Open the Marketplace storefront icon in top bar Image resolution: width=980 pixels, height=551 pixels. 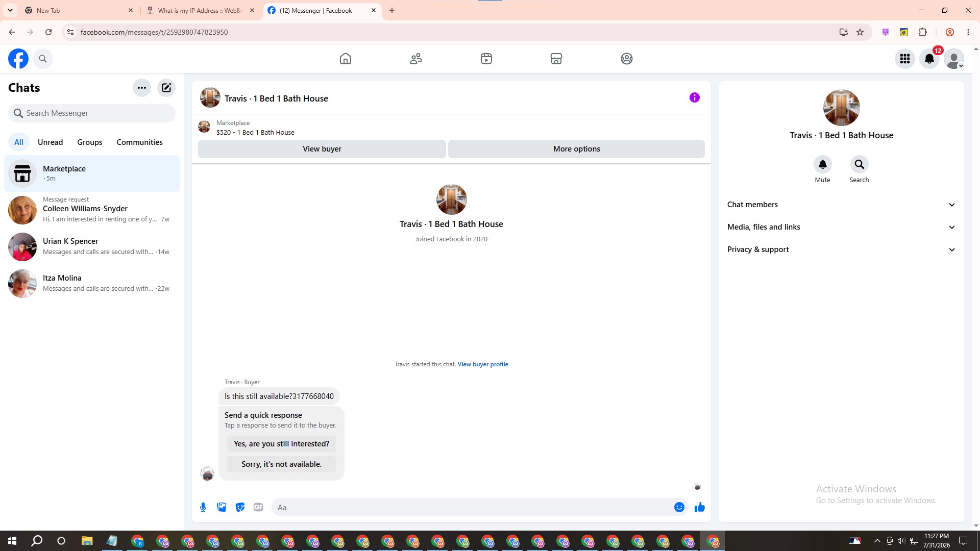pyautogui.click(x=556, y=59)
